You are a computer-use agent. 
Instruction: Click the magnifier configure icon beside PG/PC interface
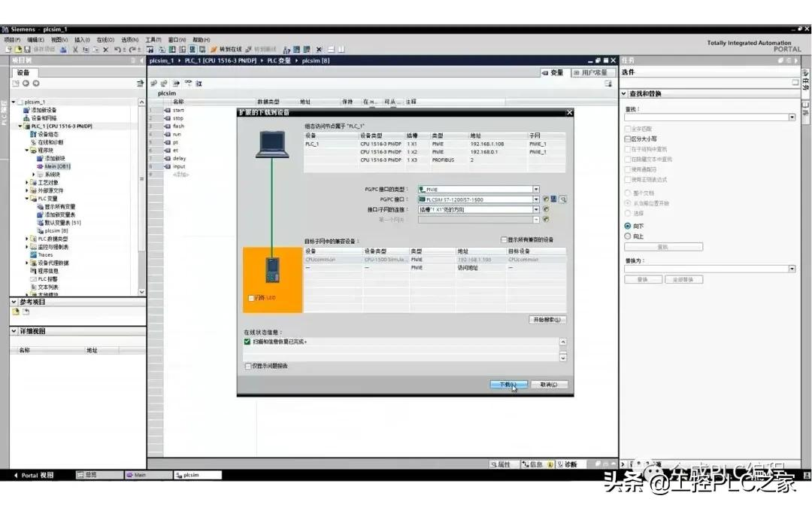pyautogui.click(x=562, y=199)
